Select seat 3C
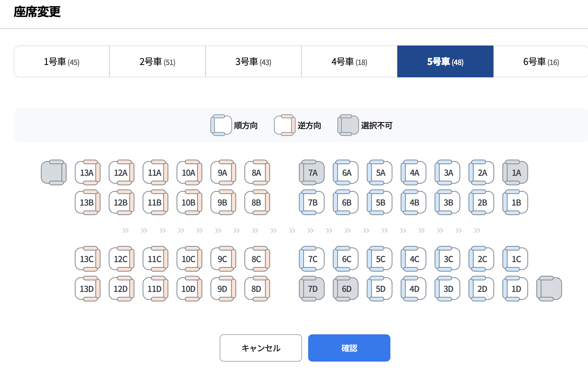This screenshot has width=588, height=368. click(448, 259)
